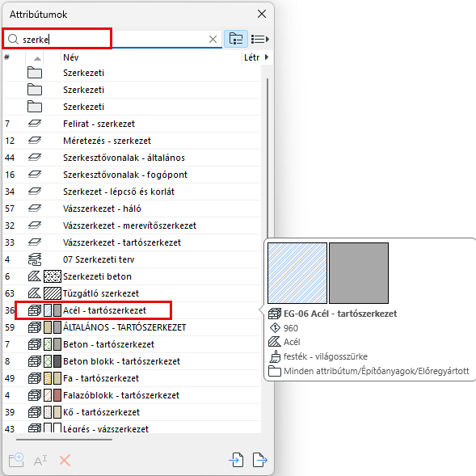Click the new folder button at bottom
The height and width of the screenshot is (476, 476).
pyautogui.click(x=16, y=460)
